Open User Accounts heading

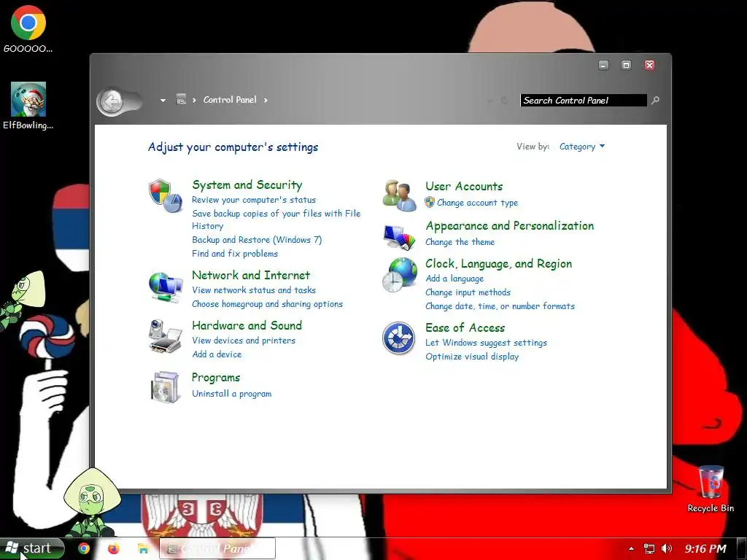464,186
